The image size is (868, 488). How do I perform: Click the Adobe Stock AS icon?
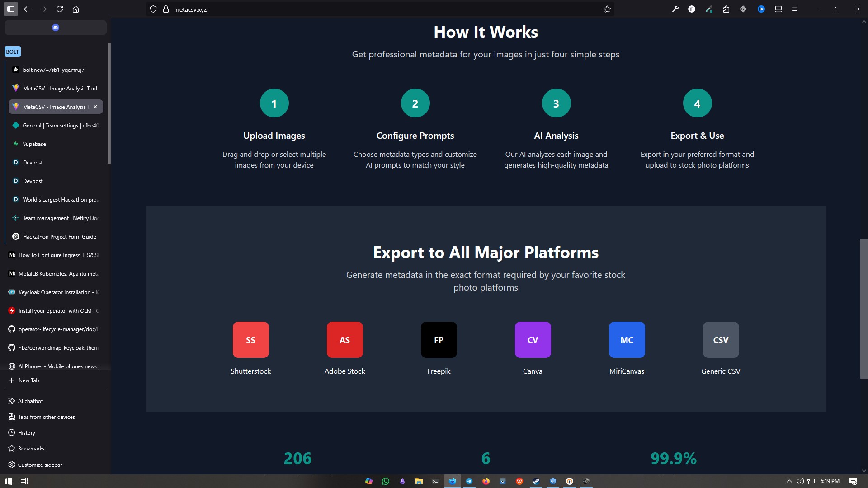coord(344,340)
